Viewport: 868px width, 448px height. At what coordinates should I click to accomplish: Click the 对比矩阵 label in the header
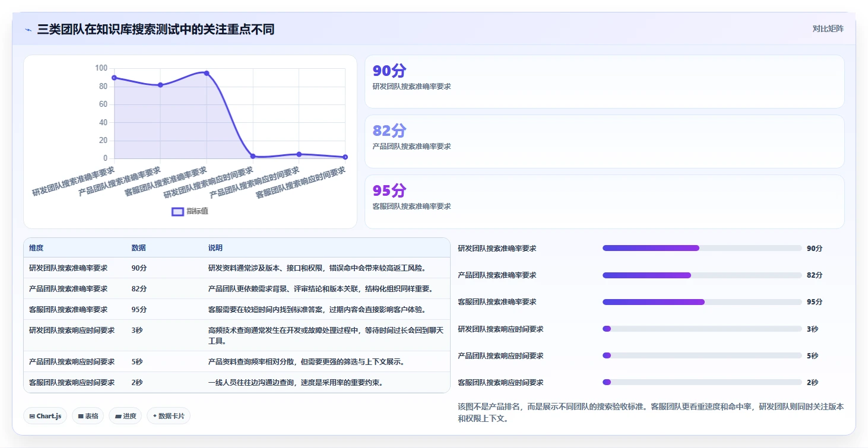pyautogui.click(x=828, y=28)
